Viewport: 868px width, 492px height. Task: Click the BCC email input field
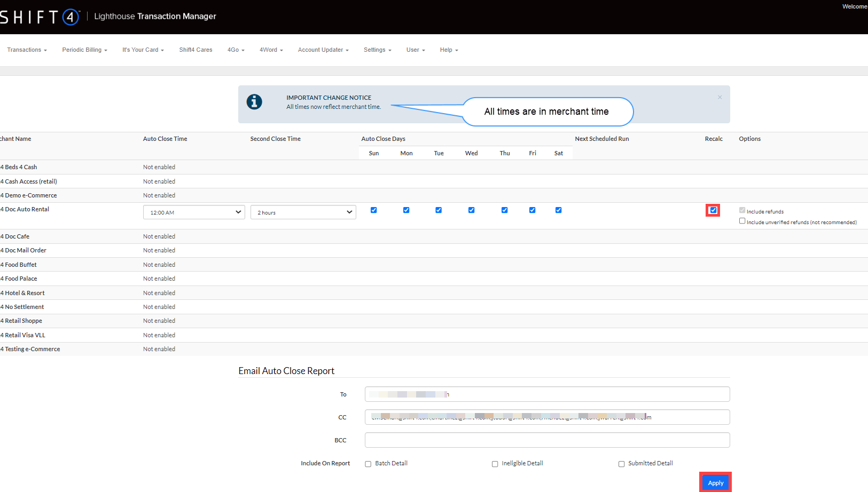pyautogui.click(x=547, y=440)
